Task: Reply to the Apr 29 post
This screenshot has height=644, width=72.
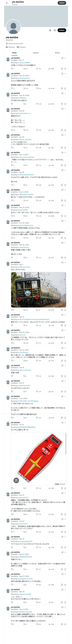Action: (x=12, y=148)
